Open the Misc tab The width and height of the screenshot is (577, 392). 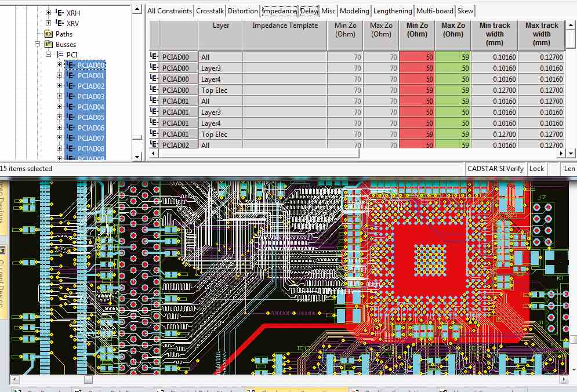pos(328,10)
